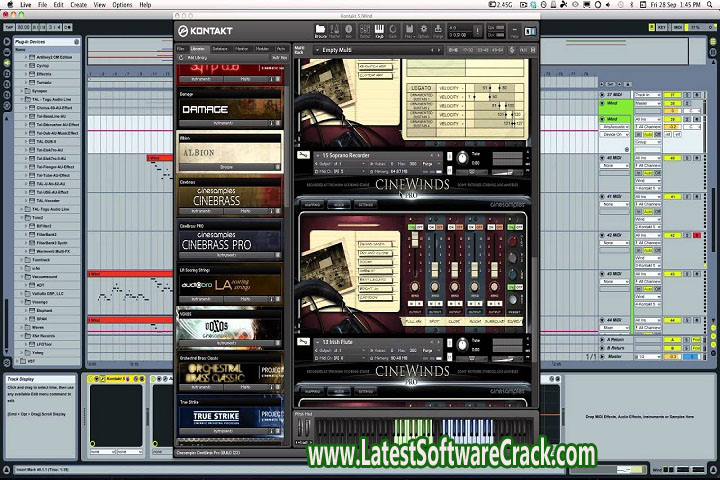Click the Kontakt panic exclamation button
This screenshot has height=480, width=720.
478,31
